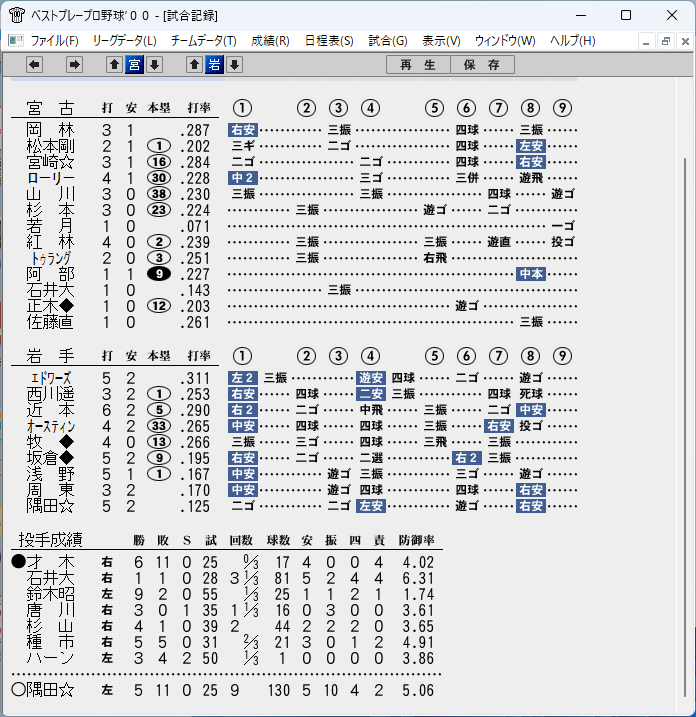Open the 日程表(S) menu
The image size is (696, 717).
[329, 41]
